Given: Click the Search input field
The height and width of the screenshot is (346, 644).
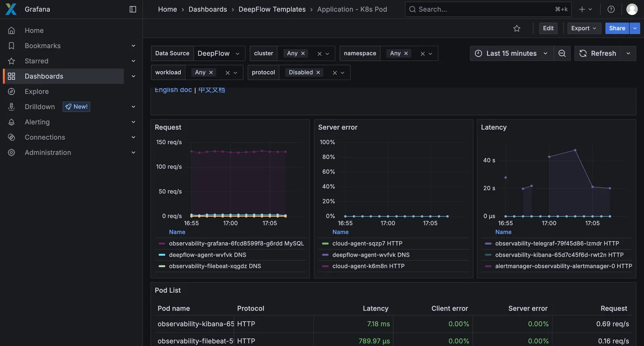Looking at the screenshot, I should [488, 9].
